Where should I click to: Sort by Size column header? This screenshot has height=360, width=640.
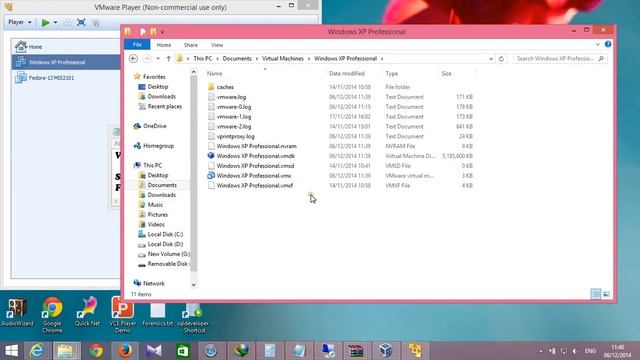(x=446, y=73)
